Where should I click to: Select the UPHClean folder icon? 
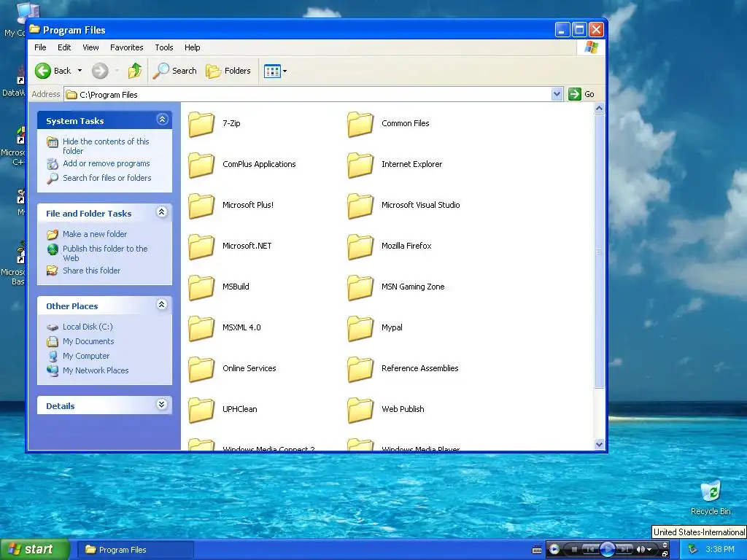pos(201,410)
